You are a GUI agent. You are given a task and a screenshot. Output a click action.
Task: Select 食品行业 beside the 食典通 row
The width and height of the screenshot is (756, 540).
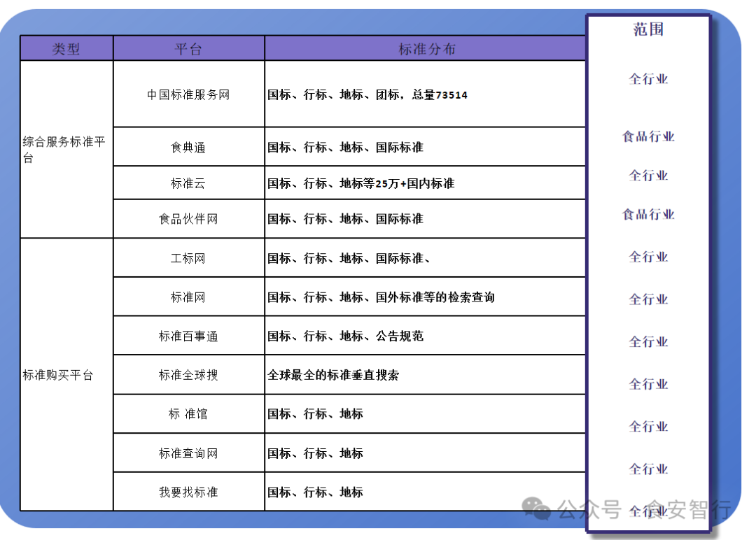(648, 137)
